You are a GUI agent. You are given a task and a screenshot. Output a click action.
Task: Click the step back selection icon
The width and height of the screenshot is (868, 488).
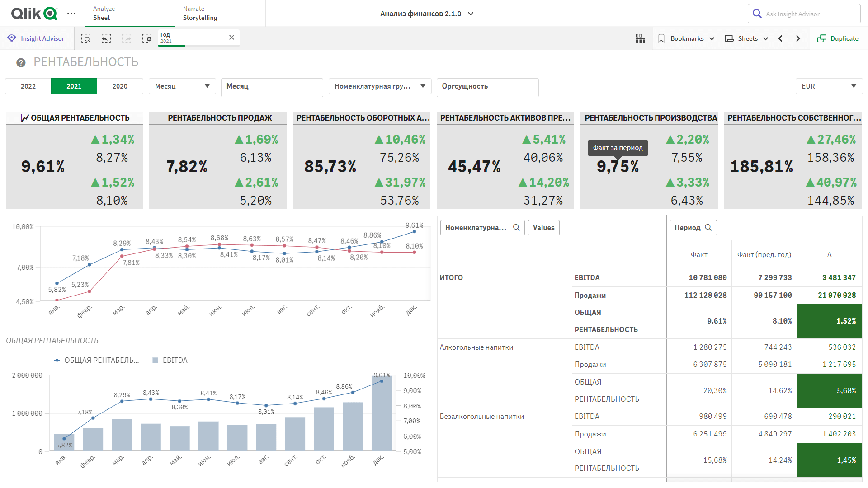[106, 38]
